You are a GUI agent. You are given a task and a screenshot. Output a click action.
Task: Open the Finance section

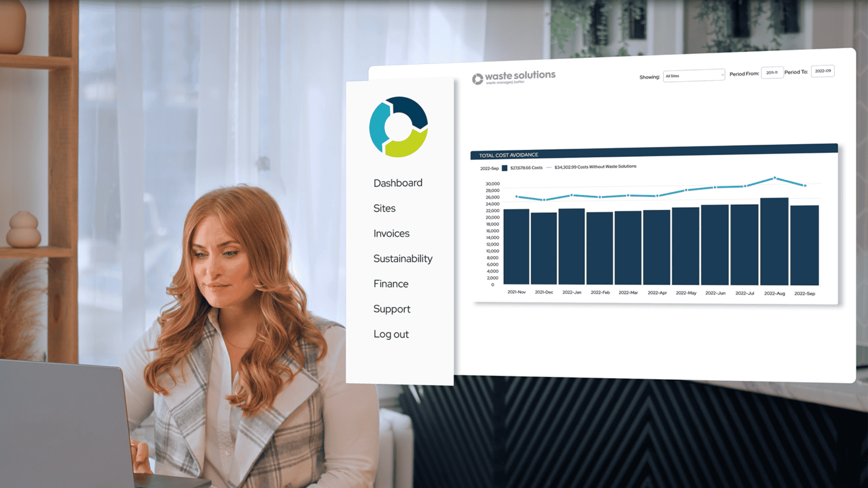pos(391,284)
